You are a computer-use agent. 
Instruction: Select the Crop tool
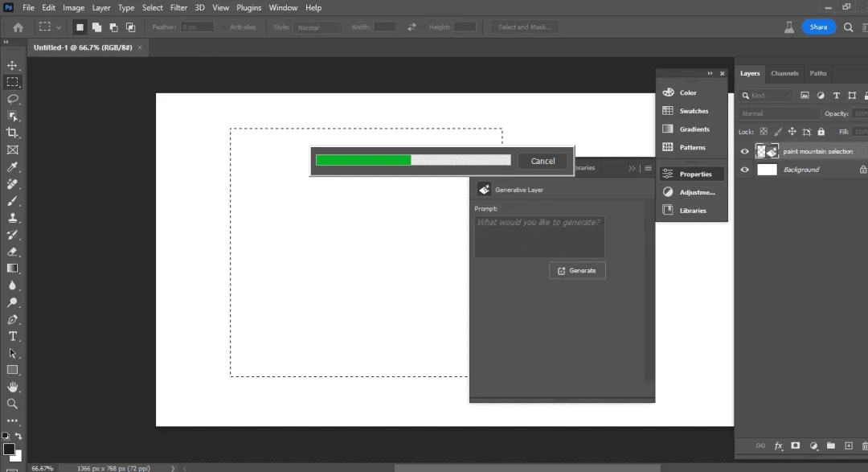pyautogui.click(x=12, y=133)
